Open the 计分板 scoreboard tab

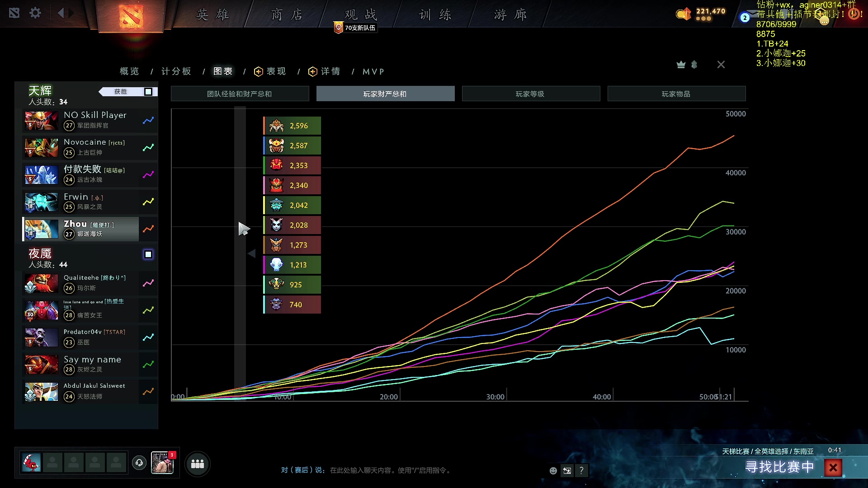tap(176, 71)
